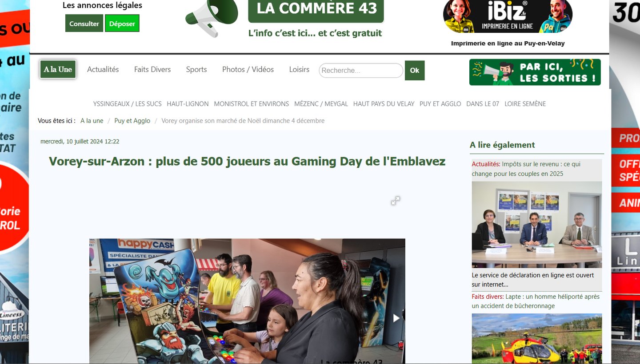Click the La Commère 43 logo
The width and height of the screenshot is (640, 364).
pyautogui.click(x=316, y=10)
